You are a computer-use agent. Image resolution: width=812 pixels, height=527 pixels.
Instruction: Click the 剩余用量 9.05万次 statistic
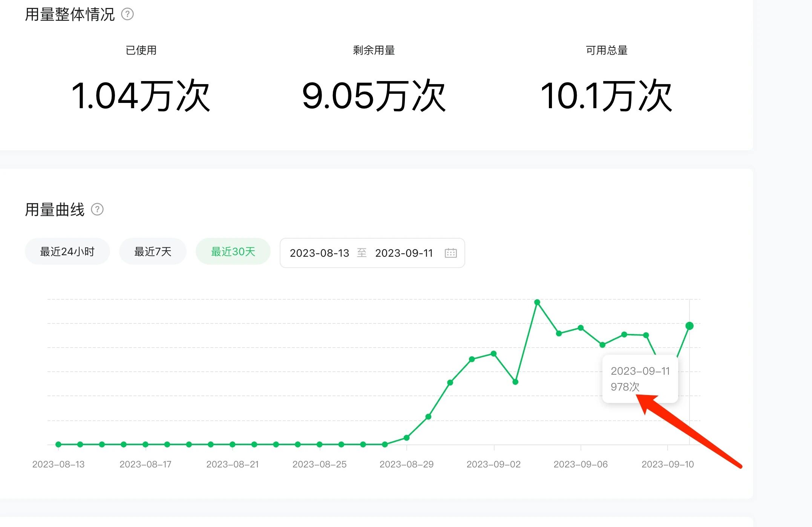(x=374, y=96)
